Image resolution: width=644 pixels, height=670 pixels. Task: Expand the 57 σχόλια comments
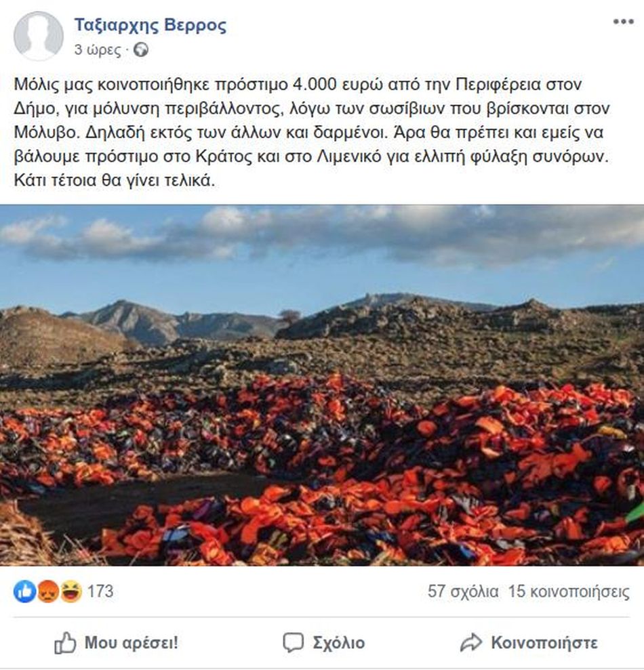pyautogui.click(x=463, y=592)
